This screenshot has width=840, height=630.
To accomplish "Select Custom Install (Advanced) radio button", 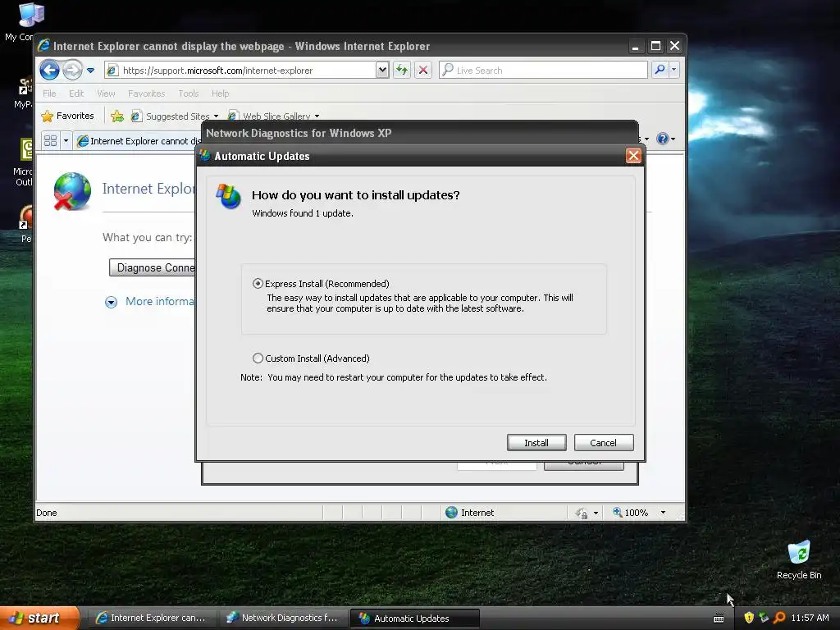I will (258, 358).
